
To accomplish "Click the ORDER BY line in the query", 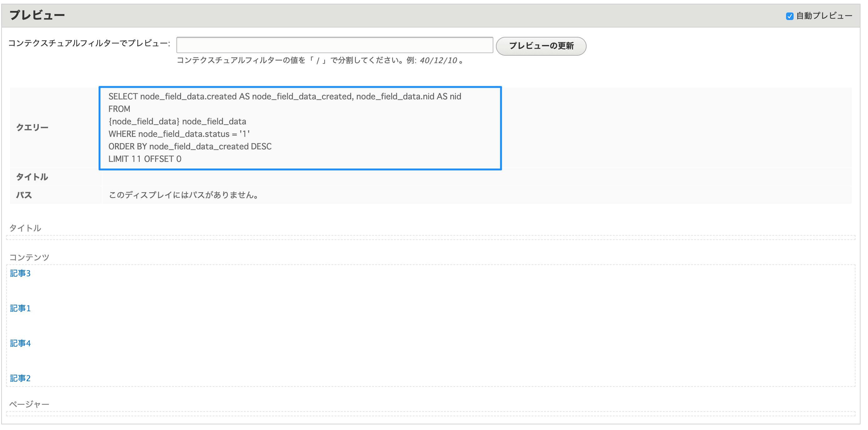I will [190, 147].
